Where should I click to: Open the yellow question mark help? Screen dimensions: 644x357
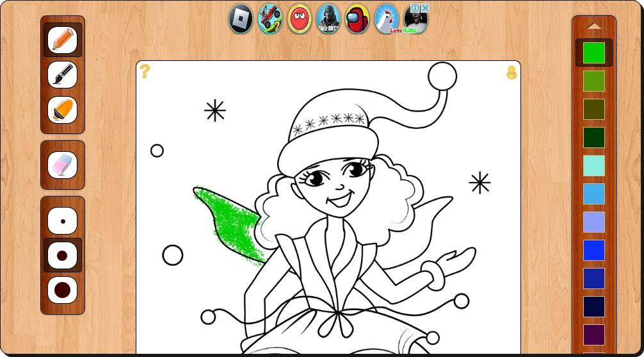[x=145, y=71]
